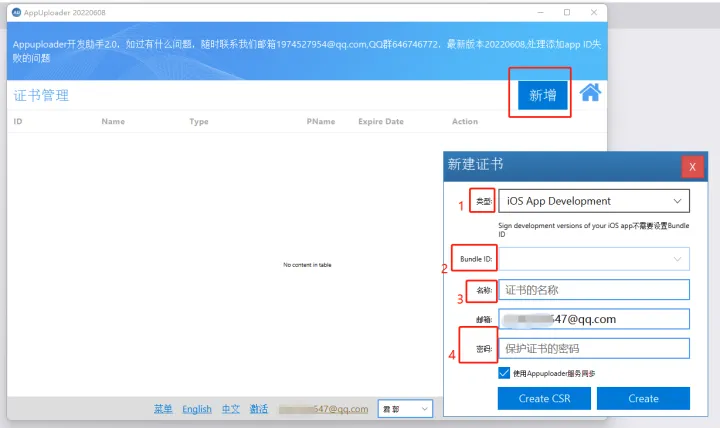Image resolution: width=720 pixels, height=428 pixels.
Task: Focus the 证书的名称 name field
Action: 594,290
